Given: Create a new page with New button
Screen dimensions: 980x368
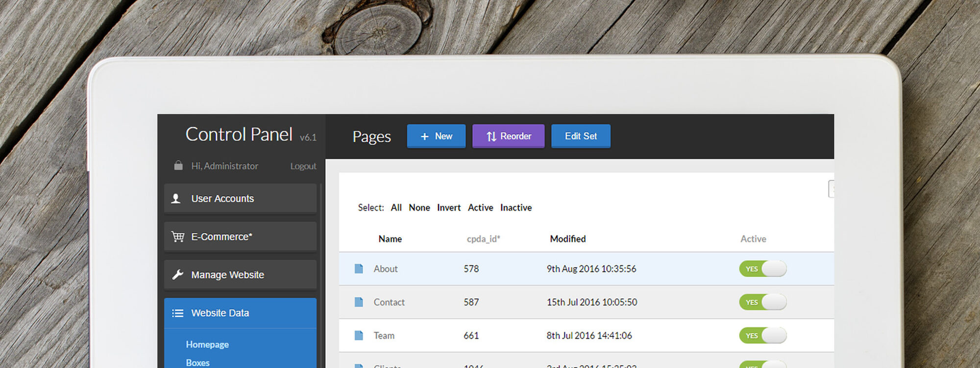Looking at the screenshot, I should pyautogui.click(x=436, y=136).
